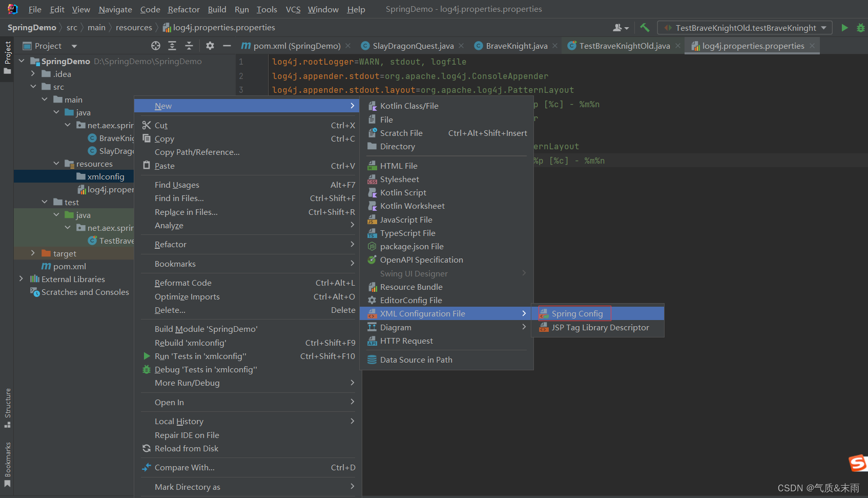Select Scratch File in the New submenu

[x=446, y=133]
